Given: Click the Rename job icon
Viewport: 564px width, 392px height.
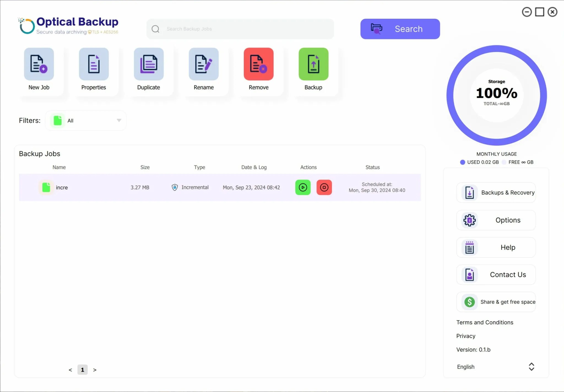Looking at the screenshot, I should [204, 64].
